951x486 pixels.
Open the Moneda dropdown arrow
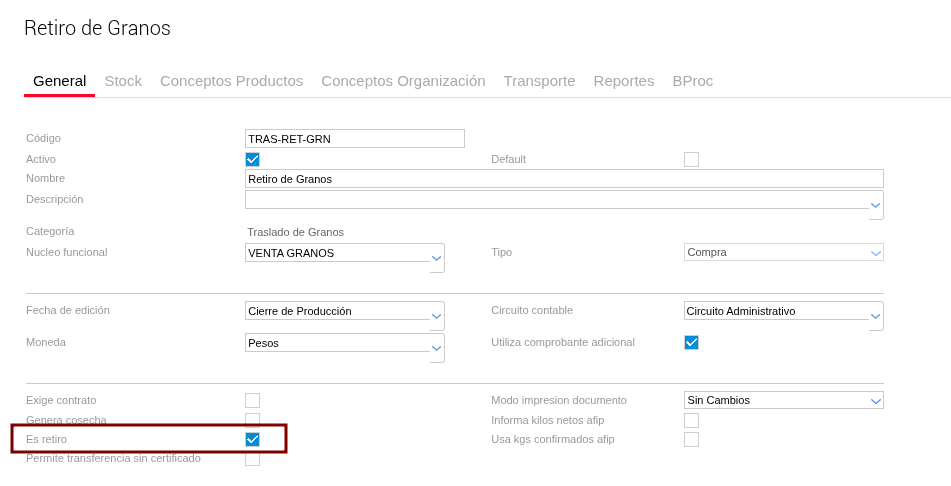pos(437,348)
